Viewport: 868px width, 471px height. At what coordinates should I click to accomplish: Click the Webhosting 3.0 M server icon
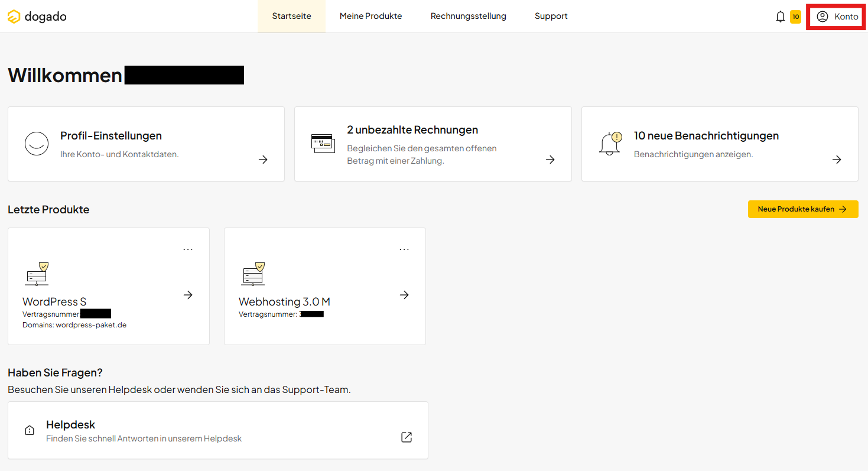pyautogui.click(x=253, y=274)
